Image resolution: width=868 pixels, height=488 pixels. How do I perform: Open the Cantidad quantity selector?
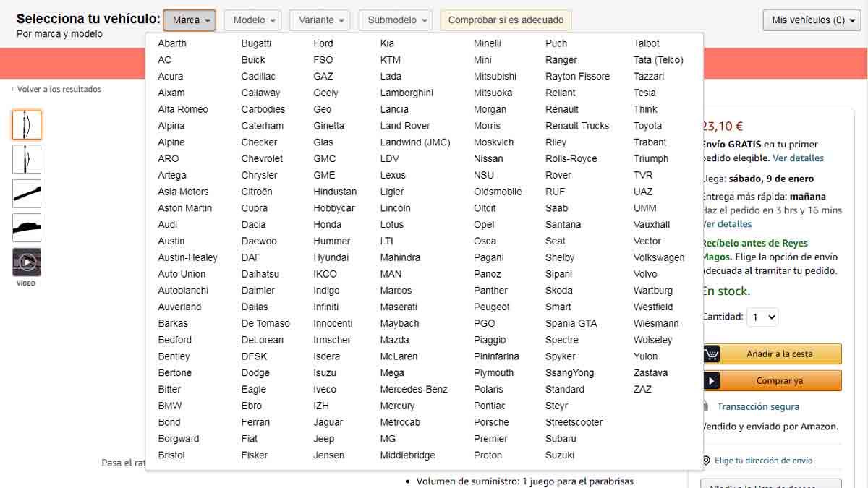point(762,317)
